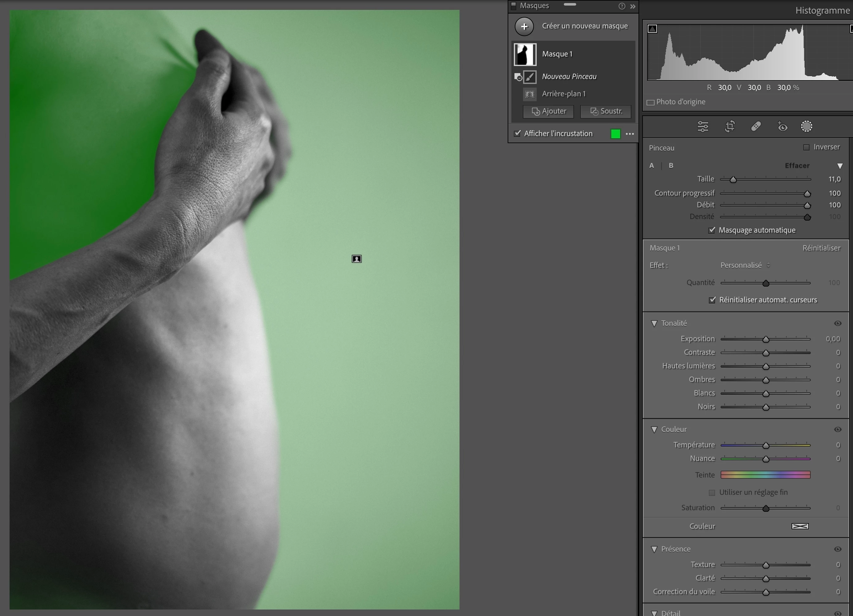Screen dimensions: 853x616
Task: Click Réinitialiser for Masque 1
Action: tap(821, 248)
